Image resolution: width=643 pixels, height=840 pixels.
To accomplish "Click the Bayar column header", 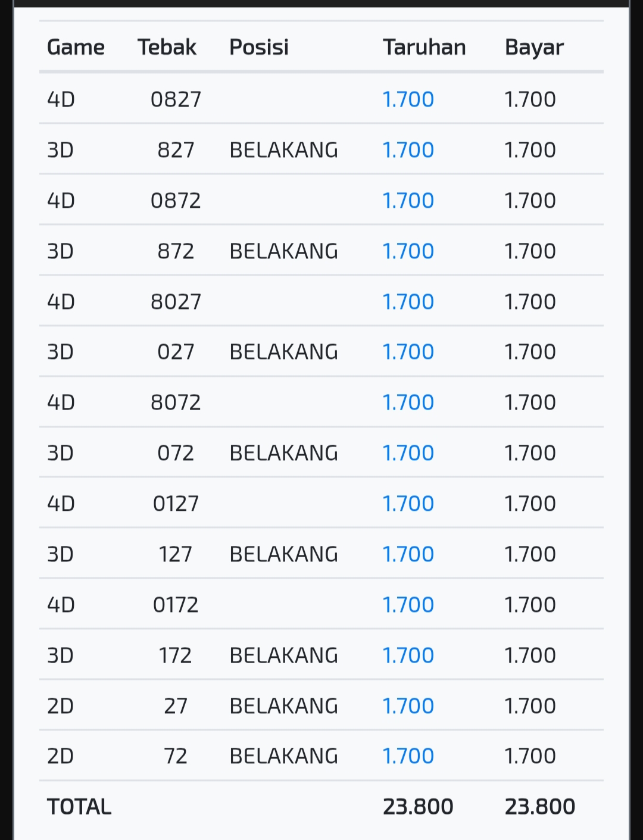I will [x=534, y=47].
